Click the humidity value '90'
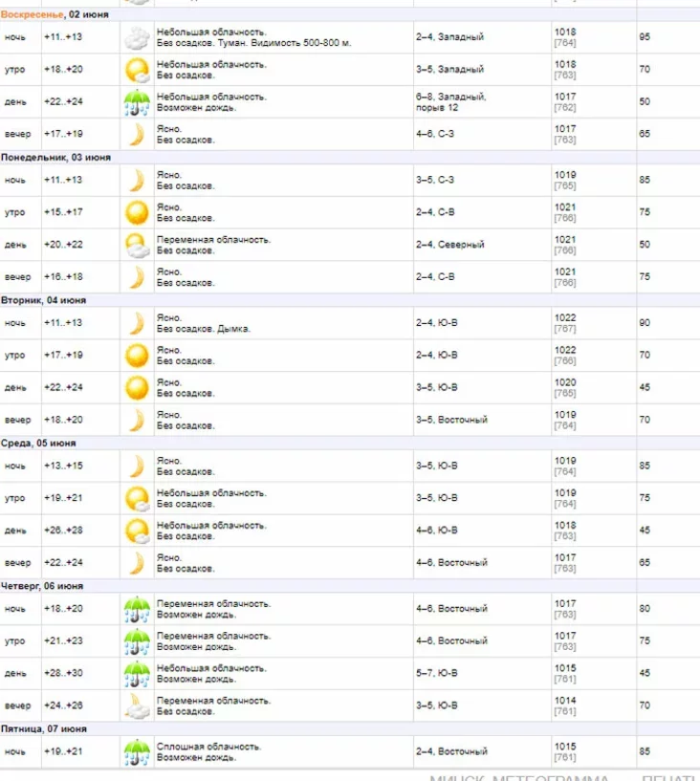This screenshot has height=781, width=700. pyautogui.click(x=645, y=323)
